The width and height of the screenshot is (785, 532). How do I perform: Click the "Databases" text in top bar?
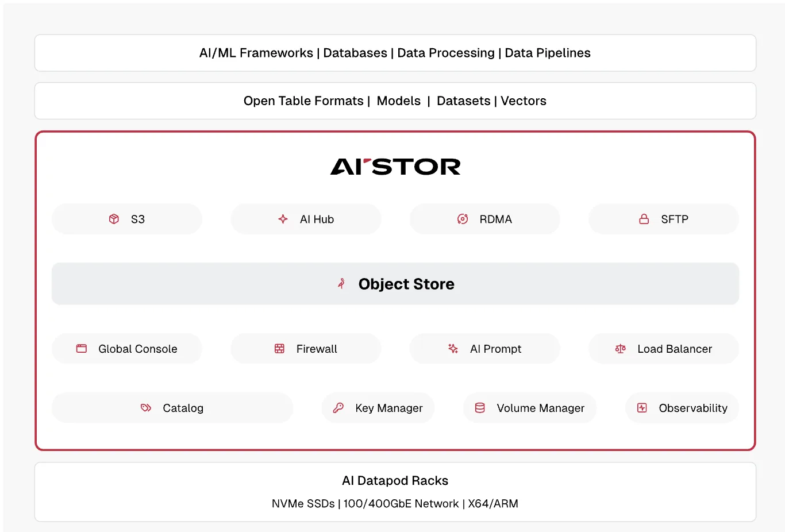coord(355,53)
